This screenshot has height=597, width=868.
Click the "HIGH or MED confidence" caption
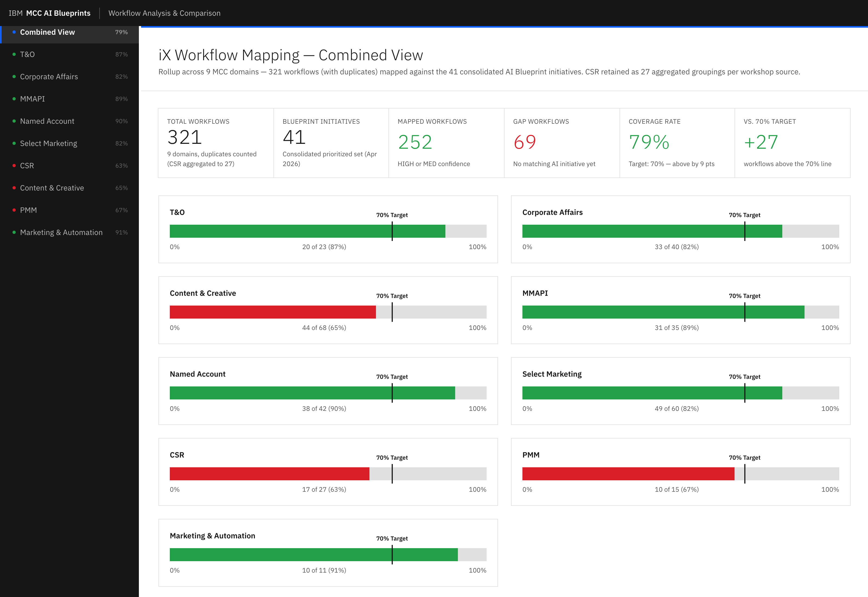(434, 164)
